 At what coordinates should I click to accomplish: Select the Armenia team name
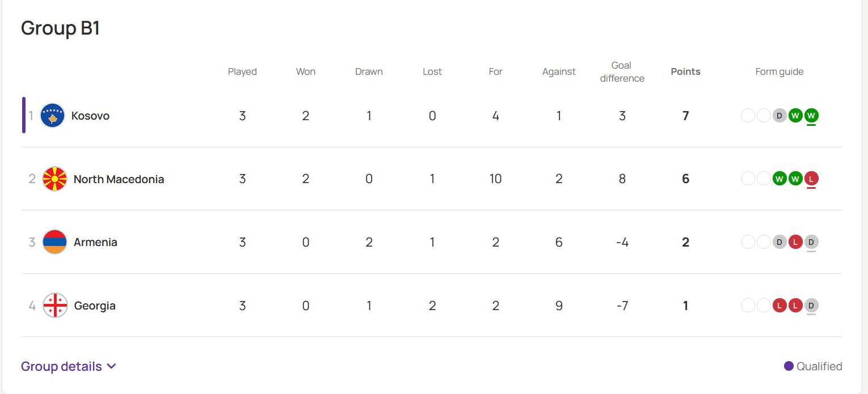pyautogui.click(x=95, y=242)
